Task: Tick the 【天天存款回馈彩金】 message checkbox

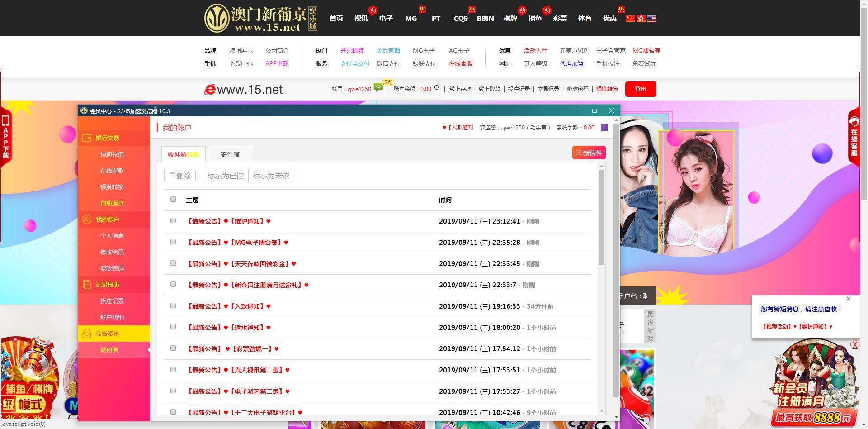Action: (x=173, y=263)
